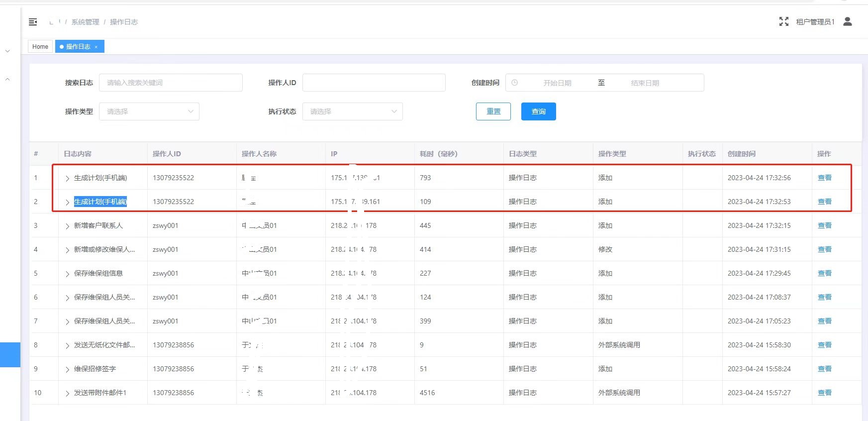Focus the 操作人ID input field
This screenshot has width=868, height=421.
tap(374, 83)
